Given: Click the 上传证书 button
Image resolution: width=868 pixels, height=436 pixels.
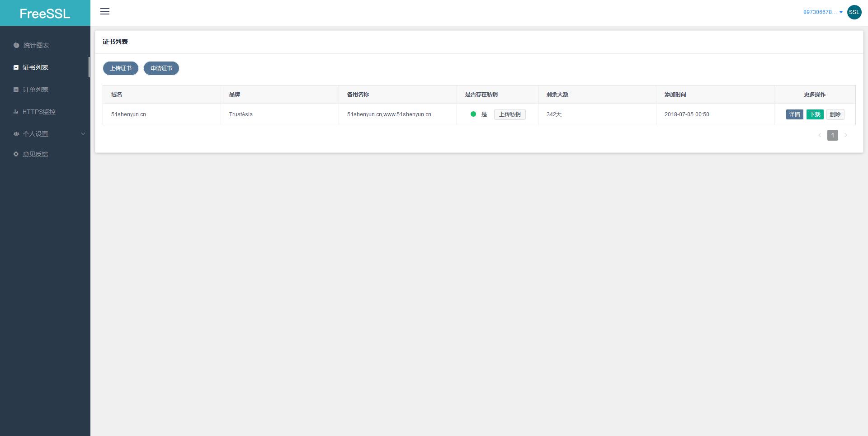Looking at the screenshot, I should click(121, 68).
